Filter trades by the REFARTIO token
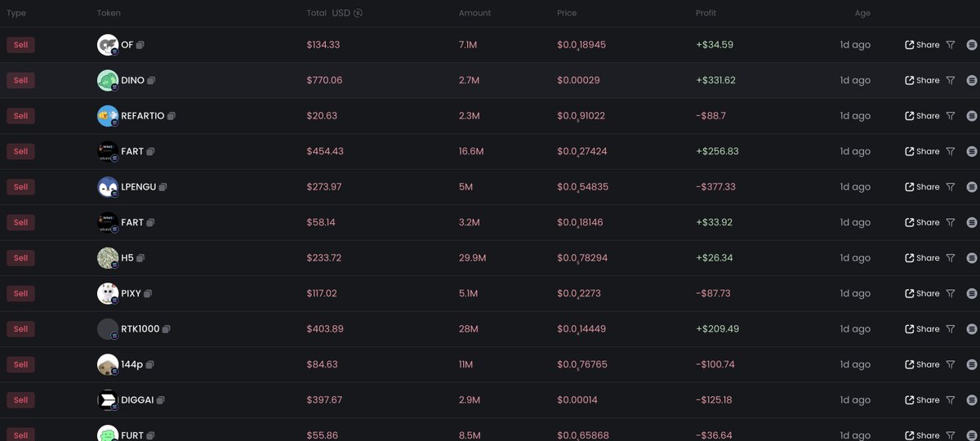Screen dimensions: 980x441 (x=950, y=116)
